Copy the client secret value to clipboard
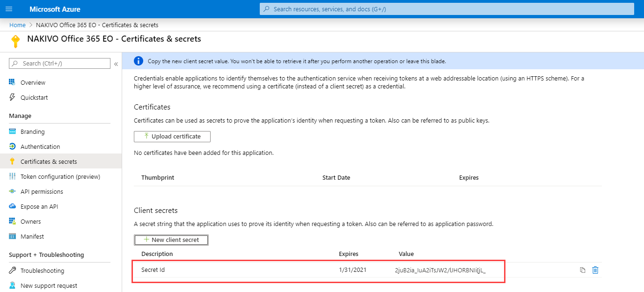644x292 pixels. pos(582,270)
